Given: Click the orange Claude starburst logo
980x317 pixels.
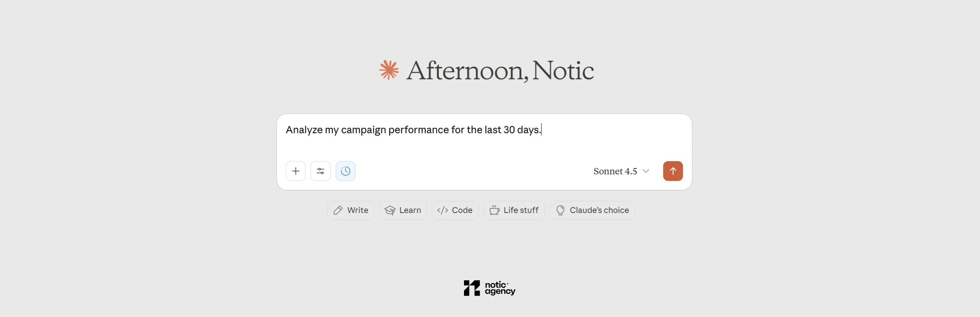Looking at the screenshot, I should [x=389, y=70].
